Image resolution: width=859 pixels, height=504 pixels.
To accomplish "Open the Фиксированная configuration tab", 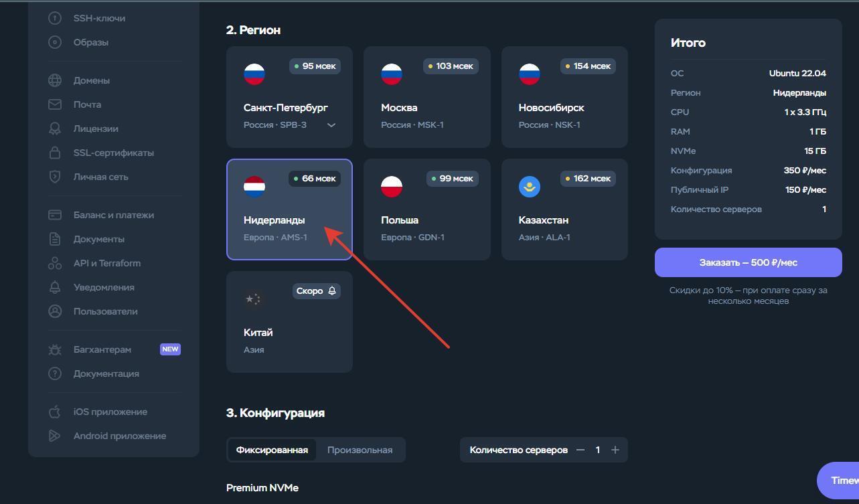I will click(x=271, y=449).
